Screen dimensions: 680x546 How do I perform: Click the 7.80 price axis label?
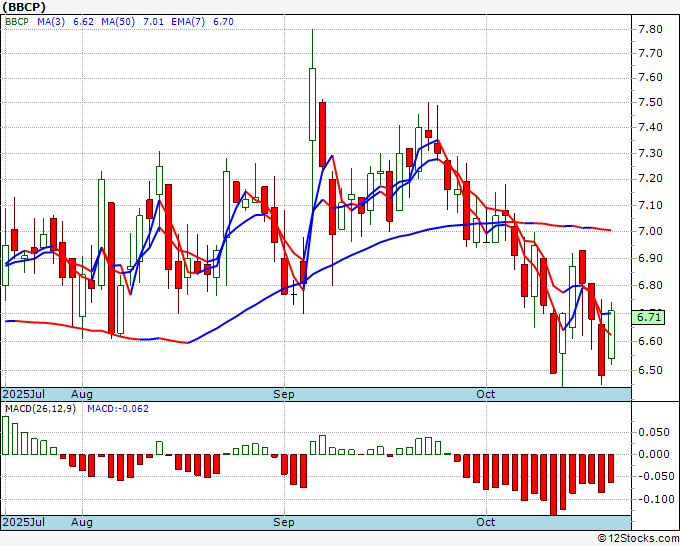(650, 29)
